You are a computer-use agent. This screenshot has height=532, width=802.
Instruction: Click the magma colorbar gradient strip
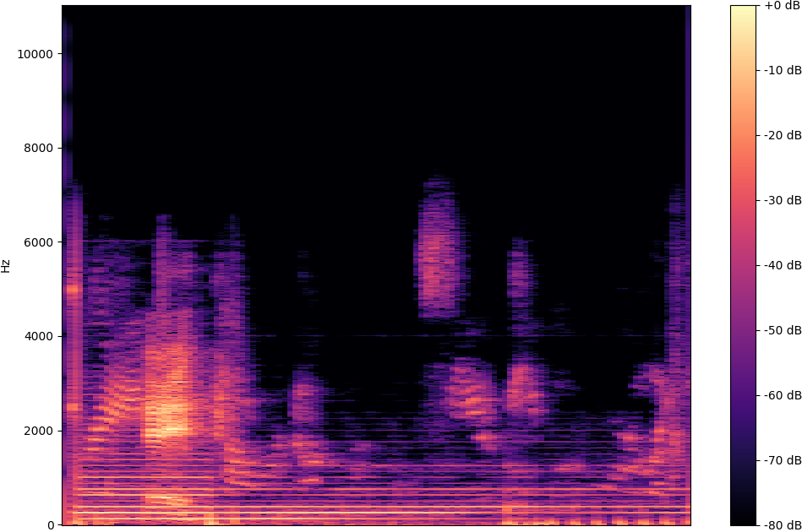pos(743,265)
